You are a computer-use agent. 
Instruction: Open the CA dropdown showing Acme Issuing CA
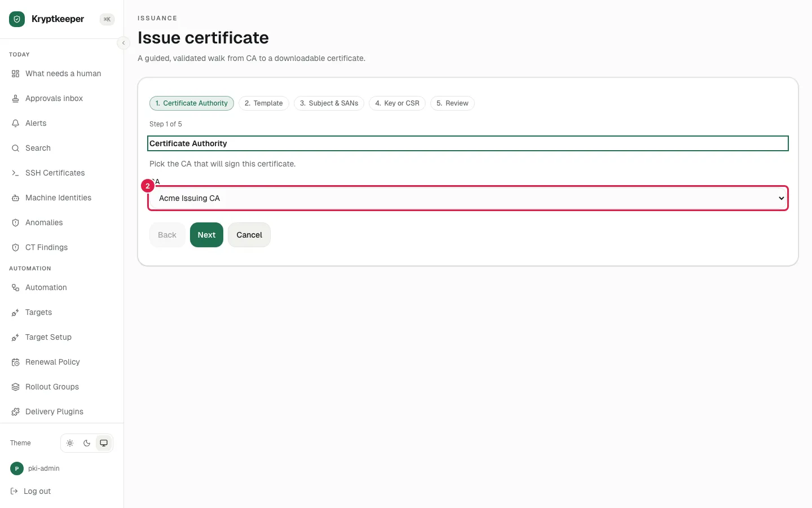pos(468,198)
